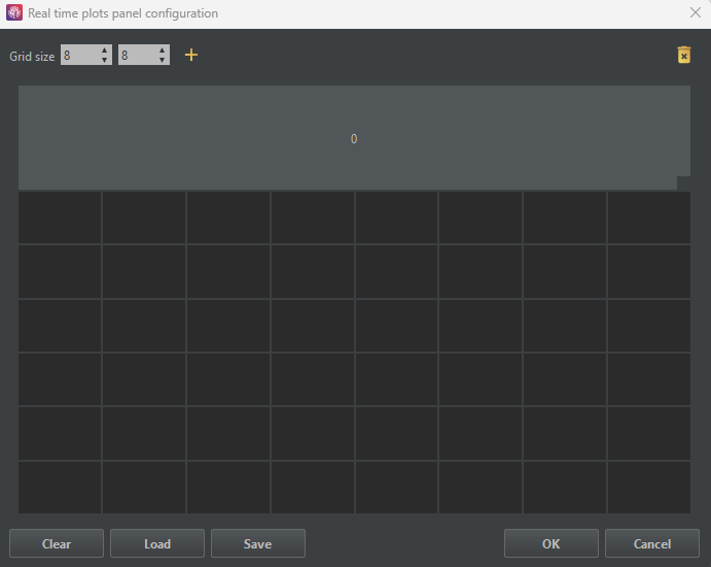The width and height of the screenshot is (711, 567).
Task: Focus the first Grid size number field
Action: coord(79,55)
